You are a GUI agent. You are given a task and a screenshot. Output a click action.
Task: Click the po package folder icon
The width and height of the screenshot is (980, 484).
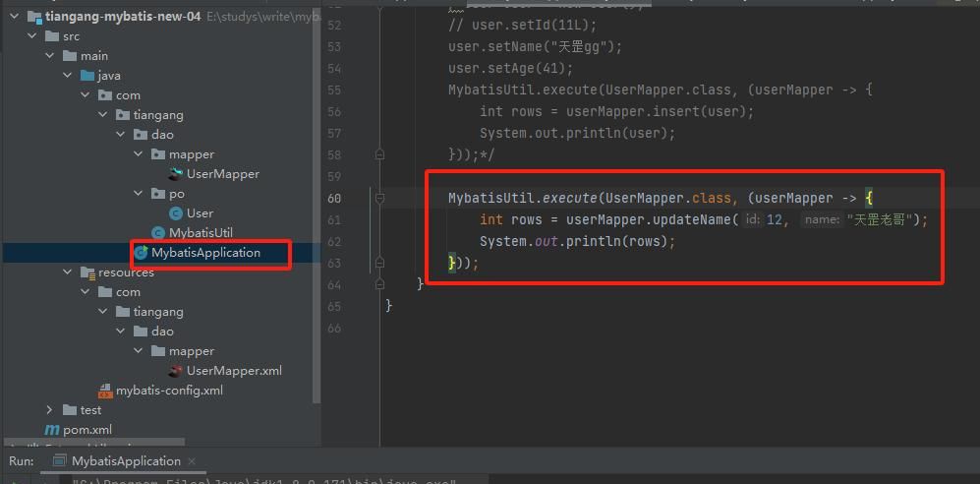[x=158, y=194]
